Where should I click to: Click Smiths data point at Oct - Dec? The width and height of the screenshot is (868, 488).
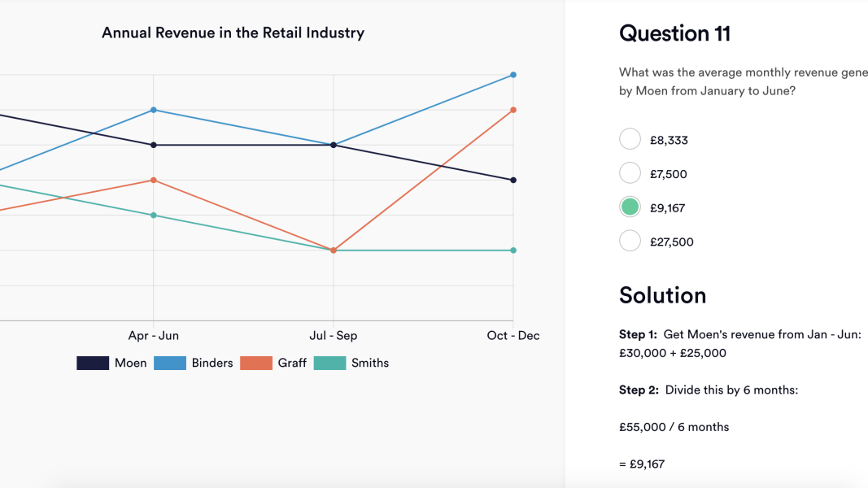pyautogui.click(x=513, y=250)
